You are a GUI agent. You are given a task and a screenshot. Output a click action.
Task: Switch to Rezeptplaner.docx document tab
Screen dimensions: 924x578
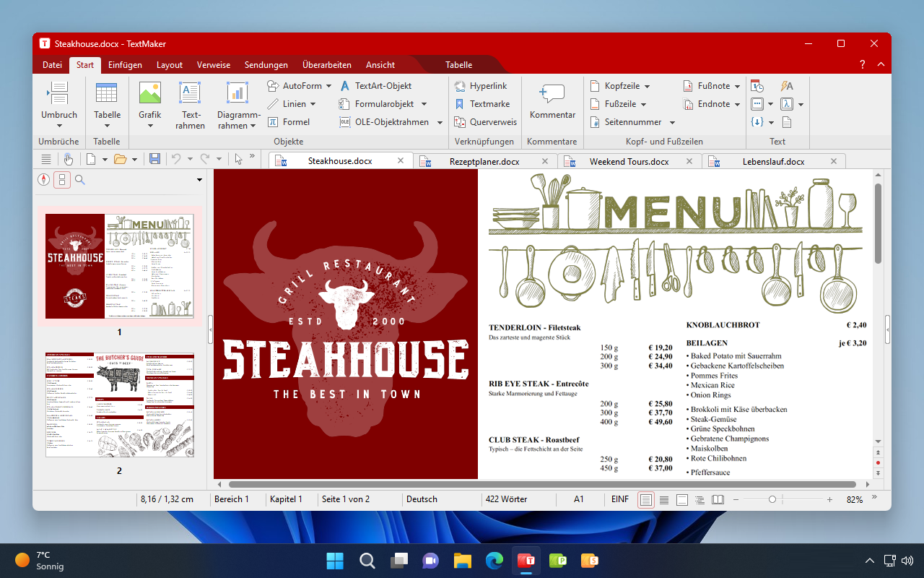pyautogui.click(x=484, y=161)
